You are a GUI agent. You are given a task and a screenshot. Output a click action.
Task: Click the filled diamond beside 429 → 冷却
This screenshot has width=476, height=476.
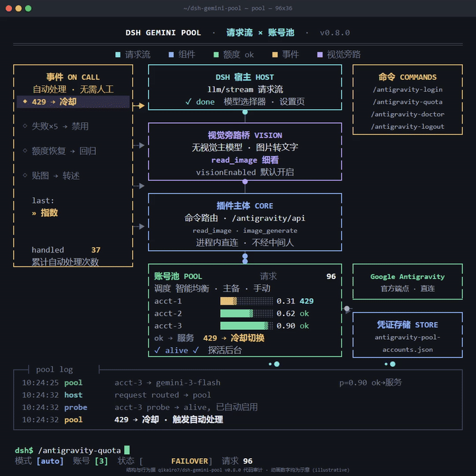point(25,101)
